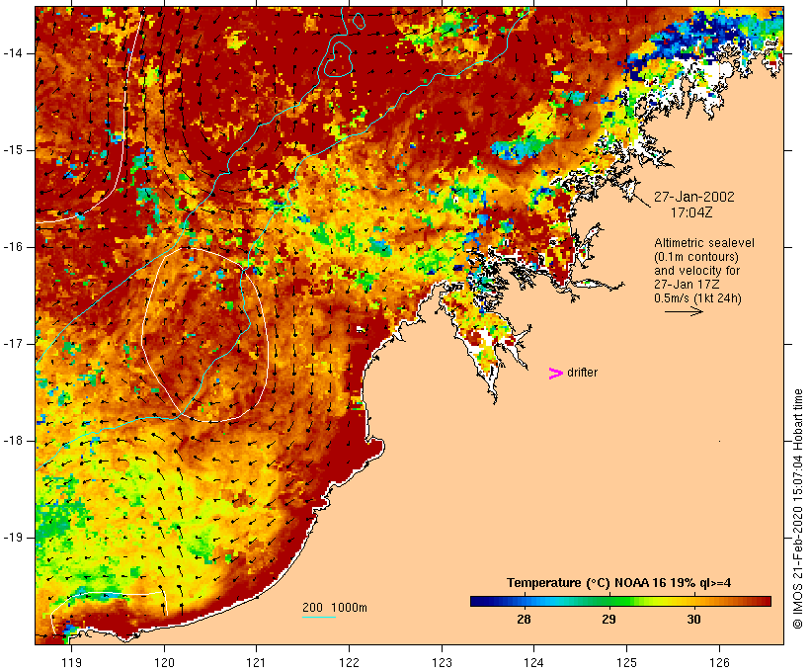This screenshot has height=672, width=810.
Task: Click the temperature color bar
Action: (620, 601)
